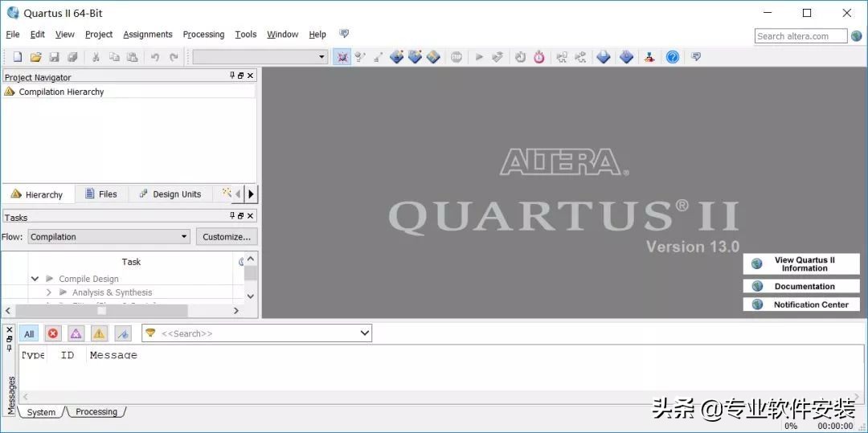Open the Assignments menu
This screenshot has width=868, height=433.
click(x=148, y=35)
